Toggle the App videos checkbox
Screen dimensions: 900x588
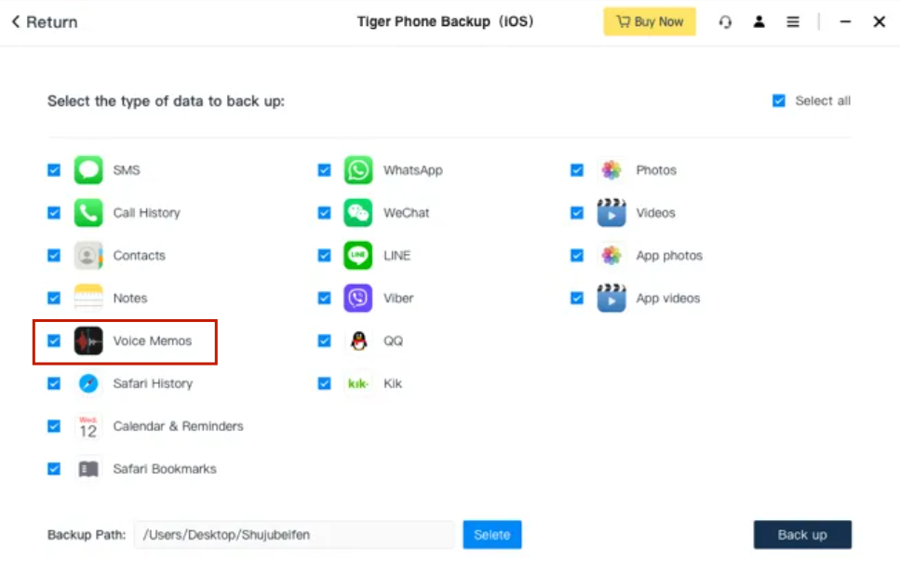[x=577, y=299]
